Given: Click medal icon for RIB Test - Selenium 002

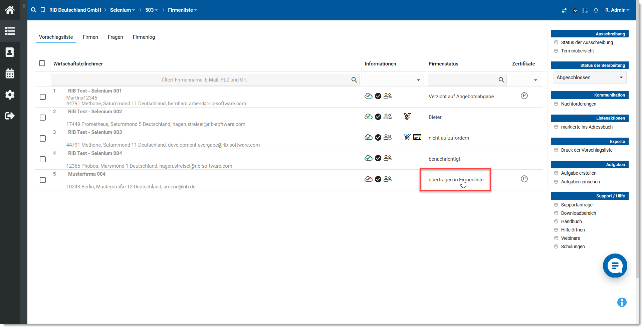Looking at the screenshot, I should pos(407,117).
